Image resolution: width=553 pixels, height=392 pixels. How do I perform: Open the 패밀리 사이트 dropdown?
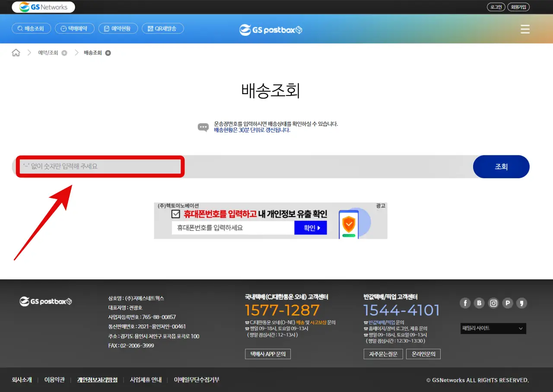coord(493,328)
